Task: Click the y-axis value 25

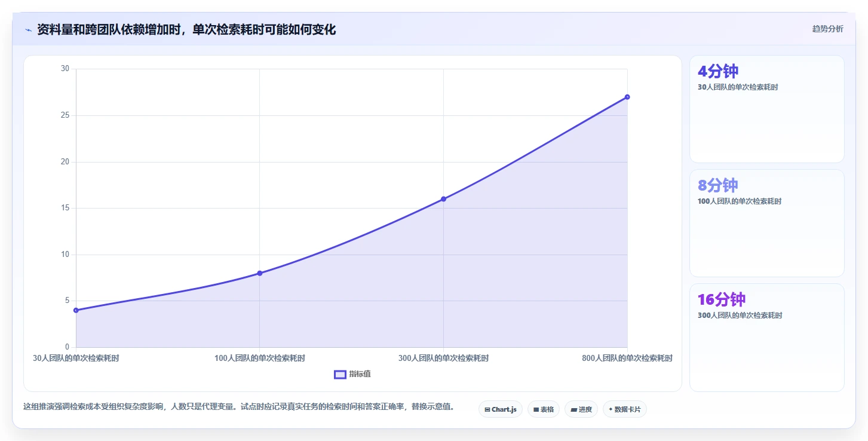Action: coord(65,115)
